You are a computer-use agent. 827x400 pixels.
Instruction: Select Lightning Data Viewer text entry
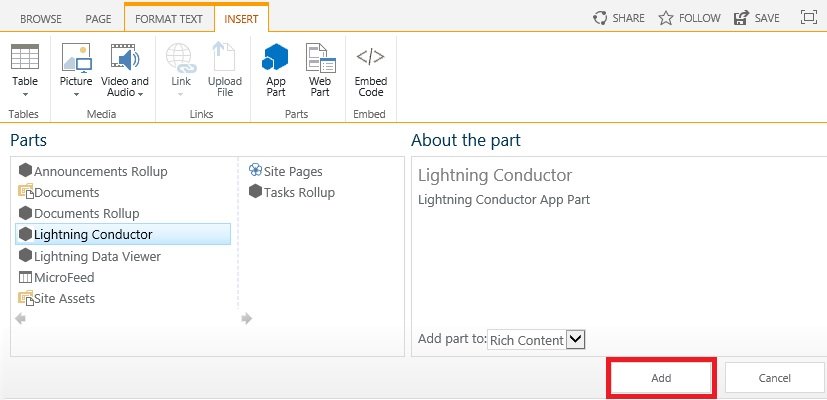coord(98,256)
